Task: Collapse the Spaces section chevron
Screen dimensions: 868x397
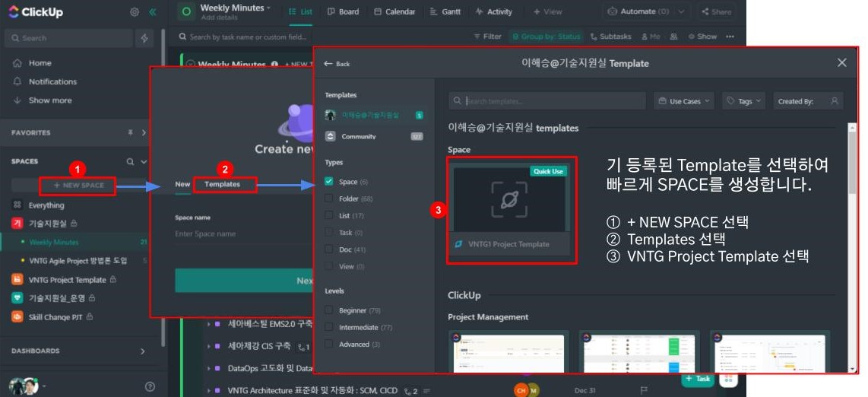Action: pyautogui.click(x=144, y=162)
